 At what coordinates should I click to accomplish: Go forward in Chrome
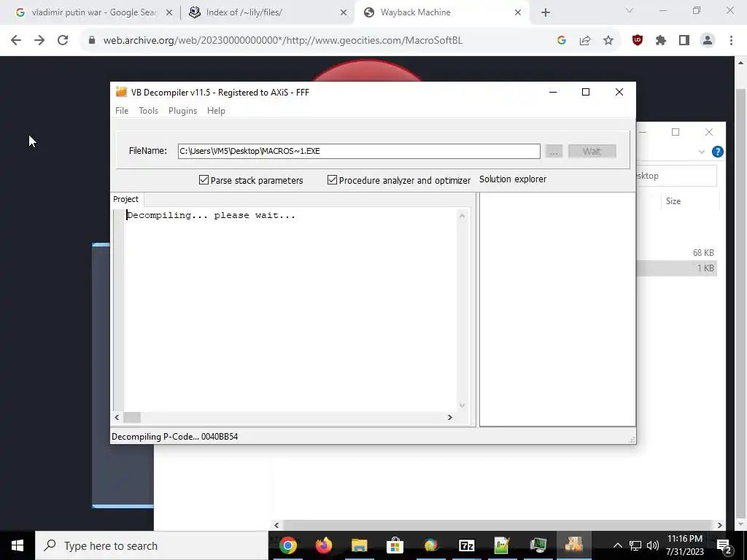click(x=39, y=41)
